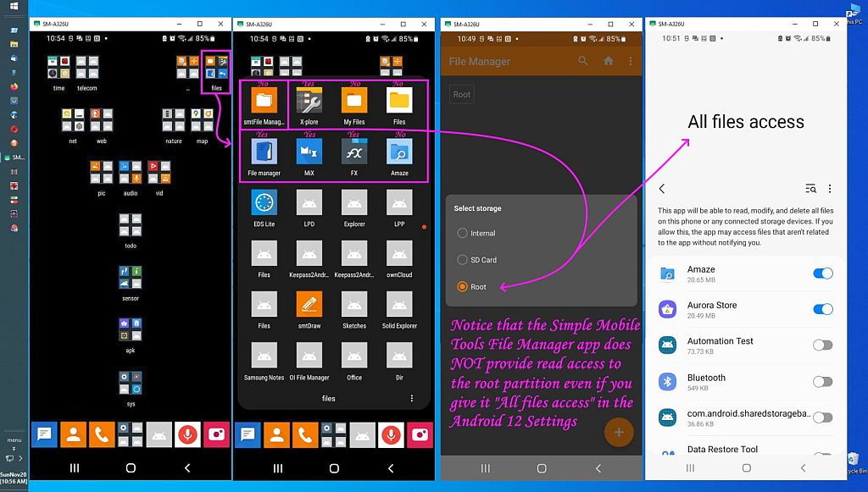Image resolution: width=868 pixels, height=492 pixels.
Task: Open the My Files app
Action: coord(354,101)
